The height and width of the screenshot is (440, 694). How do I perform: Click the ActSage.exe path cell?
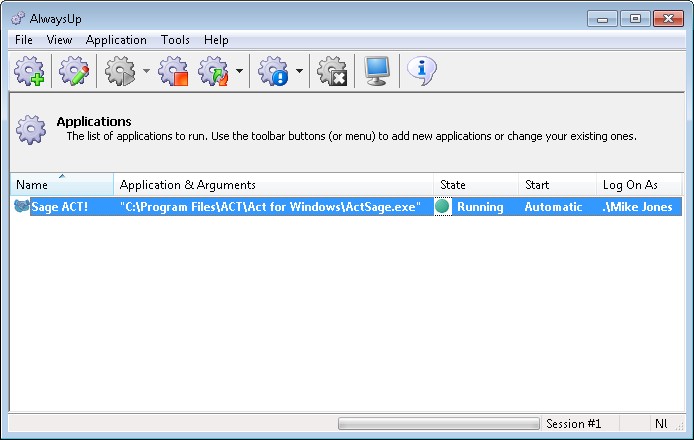pos(270,207)
